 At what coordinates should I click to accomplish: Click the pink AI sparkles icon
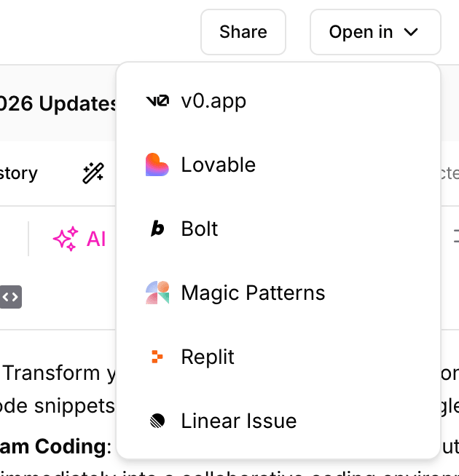coord(66,239)
